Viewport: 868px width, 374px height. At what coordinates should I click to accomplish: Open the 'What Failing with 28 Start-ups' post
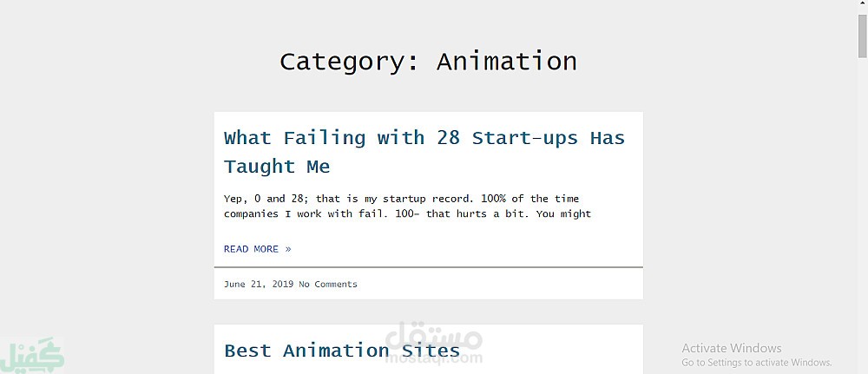pos(424,152)
